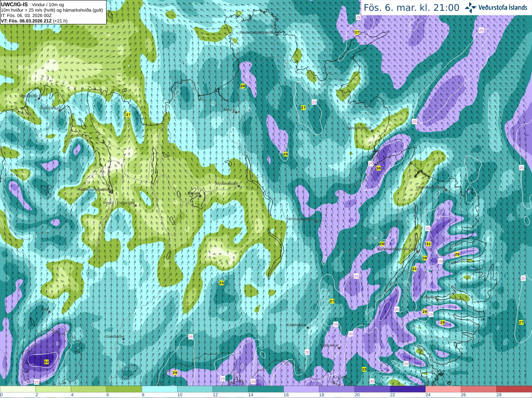The height and width of the screenshot is (398, 532).
Task: Select the legend line mentioning hámarkshviða (gult)
Action: (x=52, y=10)
